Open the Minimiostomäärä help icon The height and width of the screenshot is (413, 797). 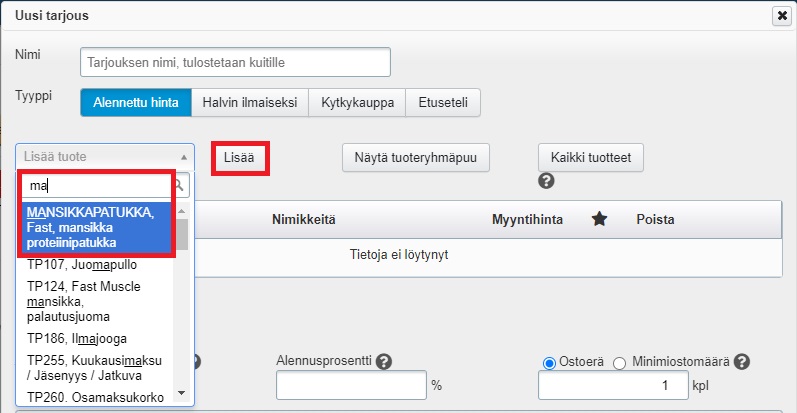point(742,362)
